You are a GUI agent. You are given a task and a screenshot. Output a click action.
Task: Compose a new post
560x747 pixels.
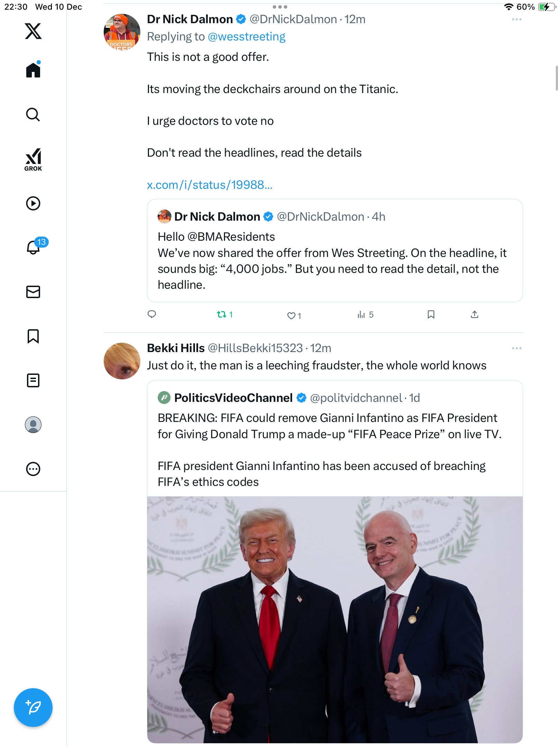pyautogui.click(x=33, y=708)
